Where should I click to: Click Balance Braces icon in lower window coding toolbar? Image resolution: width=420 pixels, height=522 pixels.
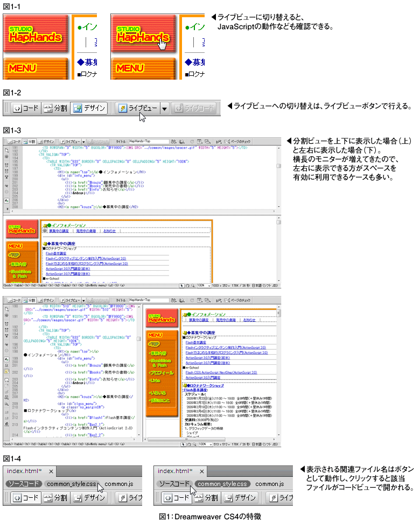[x=6, y=350]
